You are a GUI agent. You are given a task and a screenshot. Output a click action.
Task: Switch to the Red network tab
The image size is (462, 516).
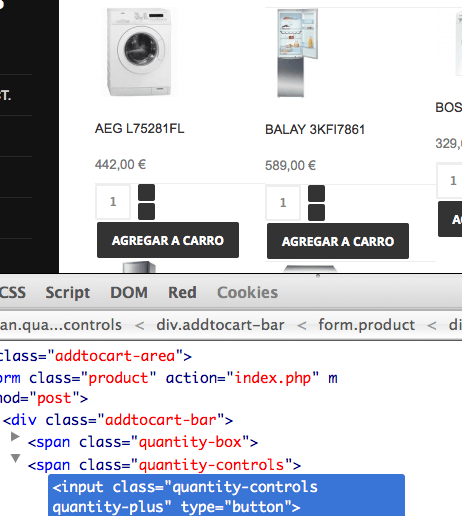coord(182,293)
